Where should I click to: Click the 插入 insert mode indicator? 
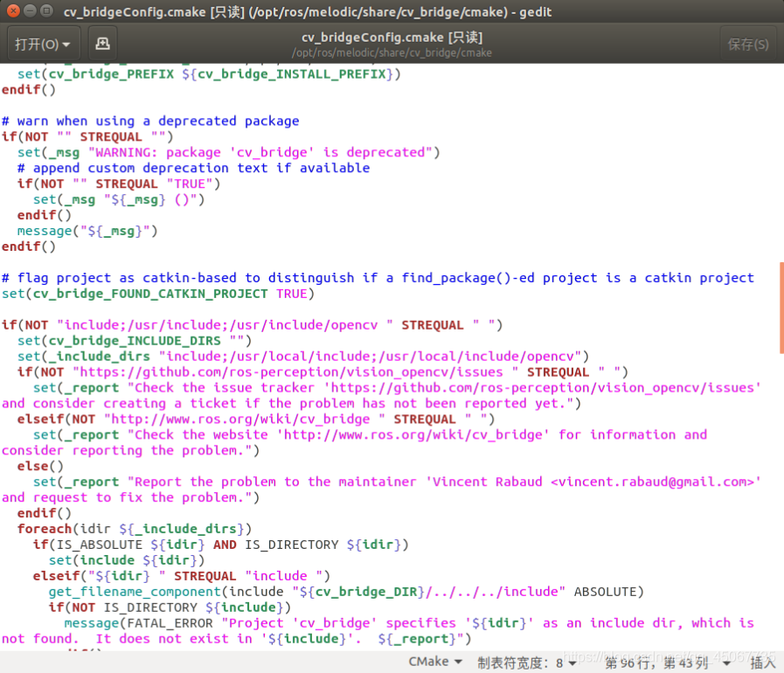(x=762, y=663)
